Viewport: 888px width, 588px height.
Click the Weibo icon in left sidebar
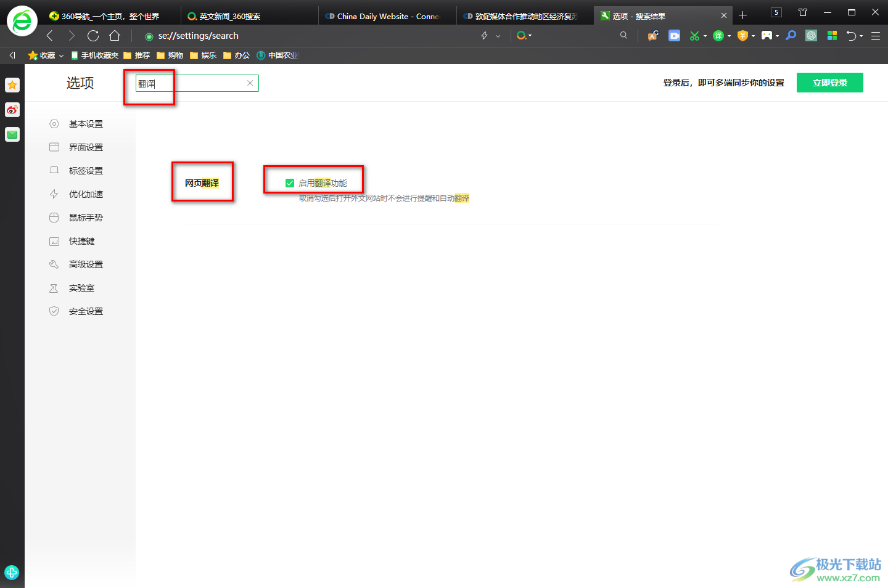pyautogui.click(x=12, y=110)
